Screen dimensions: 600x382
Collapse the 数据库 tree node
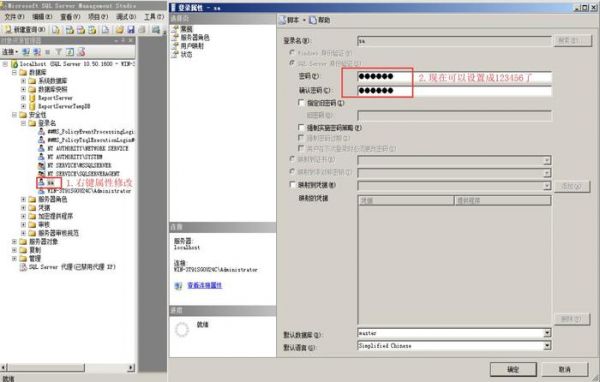click(x=14, y=72)
